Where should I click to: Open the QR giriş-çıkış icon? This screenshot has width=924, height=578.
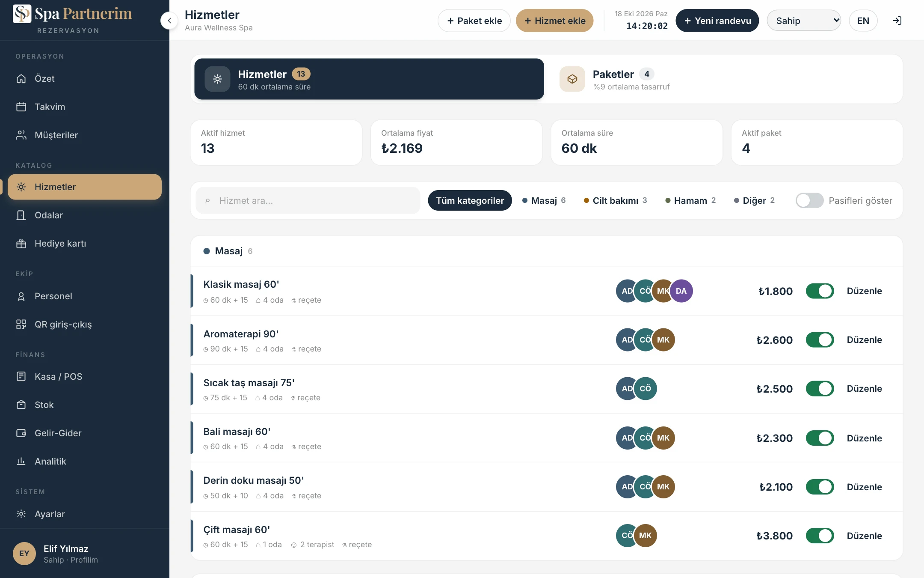pos(21,324)
